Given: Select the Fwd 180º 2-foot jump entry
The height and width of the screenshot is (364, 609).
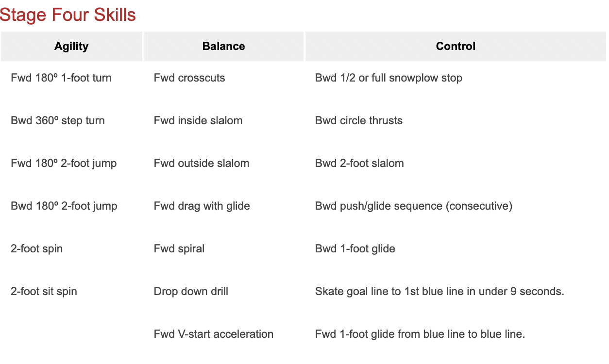Looking at the screenshot, I should 64,163.
